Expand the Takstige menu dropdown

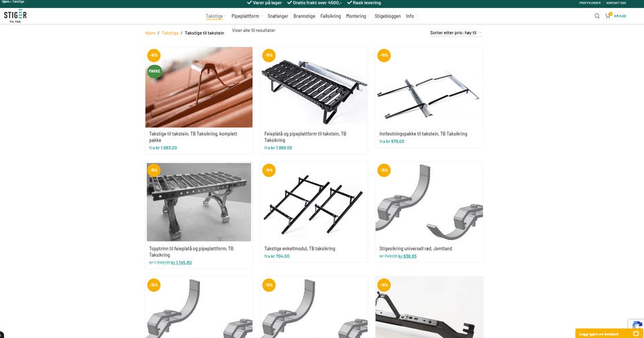tap(215, 16)
